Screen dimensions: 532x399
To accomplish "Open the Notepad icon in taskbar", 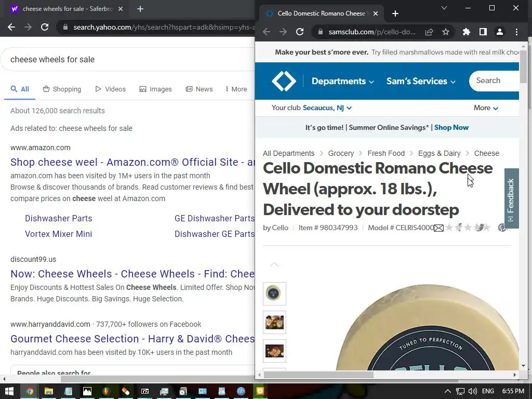I will click(x=68, y=391).
